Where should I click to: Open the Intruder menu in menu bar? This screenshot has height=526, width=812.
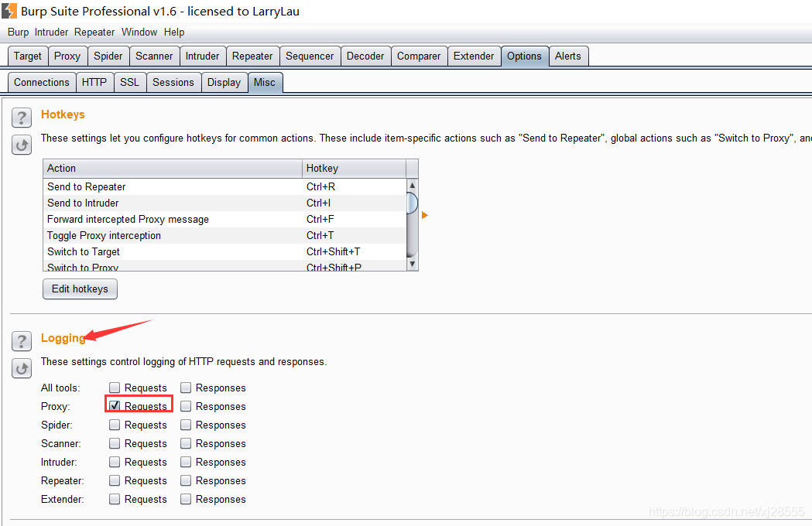(x=51, y=32)
